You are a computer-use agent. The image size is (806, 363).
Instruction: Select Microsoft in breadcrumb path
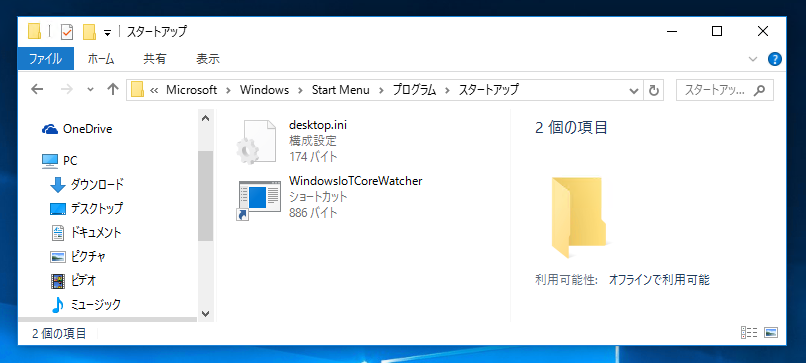(192, 90)
